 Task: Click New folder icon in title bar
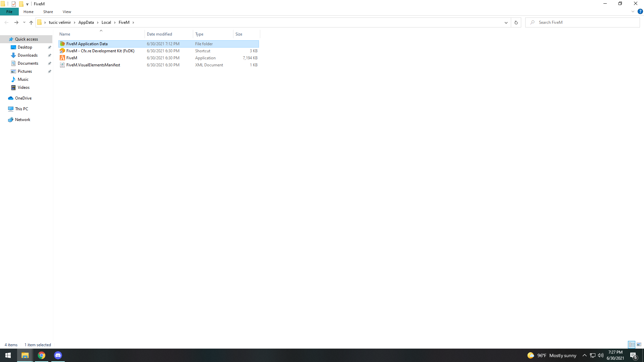(21, 4)
